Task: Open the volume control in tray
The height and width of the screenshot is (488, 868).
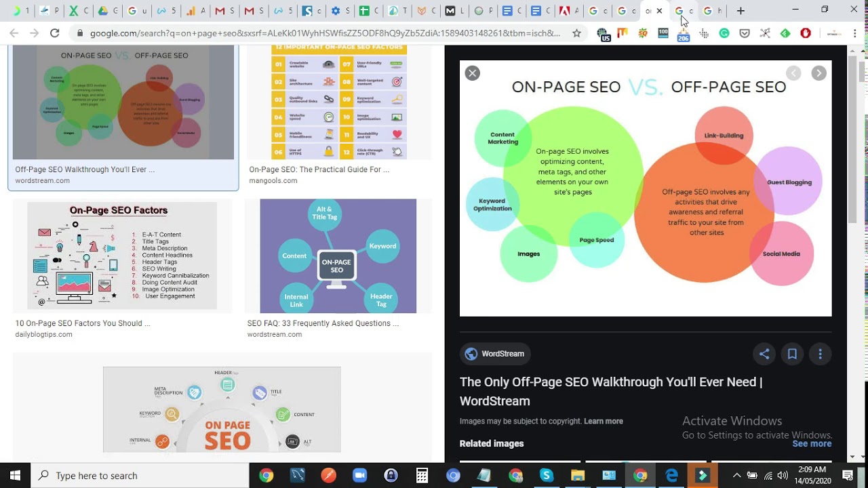Action: point(783,475)
